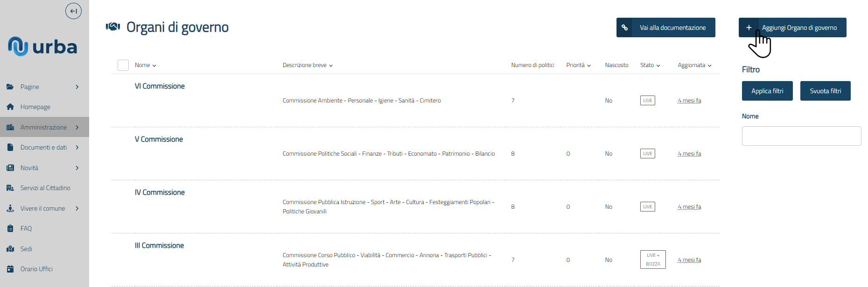Viewport: 868px width, 287px height.
Task: Click the plus icon on Aggiungi Organo
Action: pyautogui.click(x=749, y=27)
